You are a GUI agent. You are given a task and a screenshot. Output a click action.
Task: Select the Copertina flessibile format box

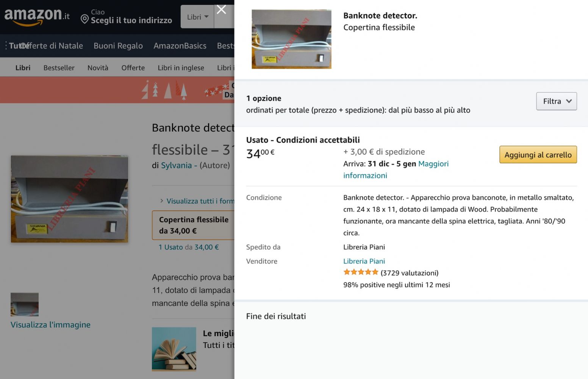(193, 225)
